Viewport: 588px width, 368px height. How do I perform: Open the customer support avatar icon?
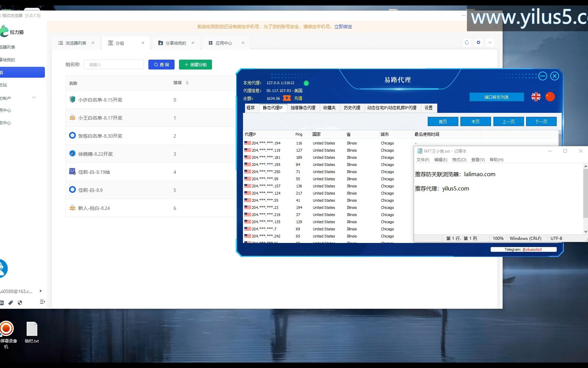tap(3, 269)
